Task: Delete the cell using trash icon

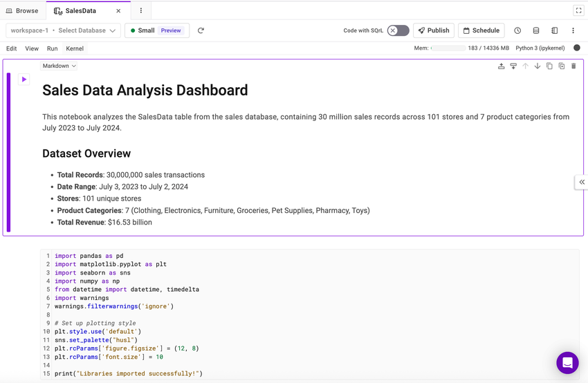Action: (573, 66)
